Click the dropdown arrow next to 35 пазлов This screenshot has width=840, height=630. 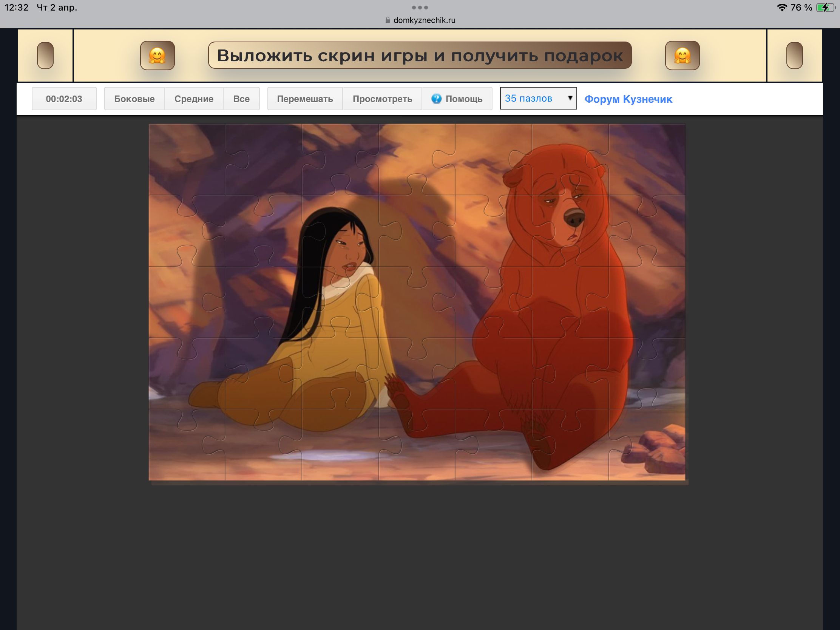coord(570,98)
